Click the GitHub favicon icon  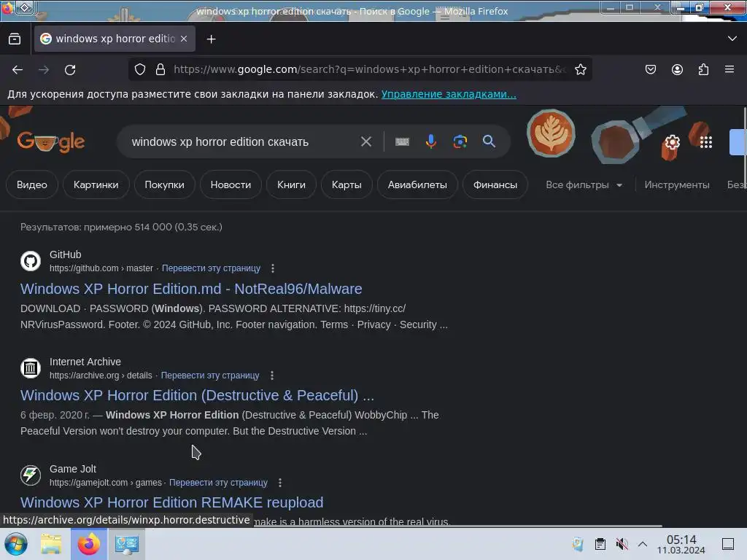[31, 261]
